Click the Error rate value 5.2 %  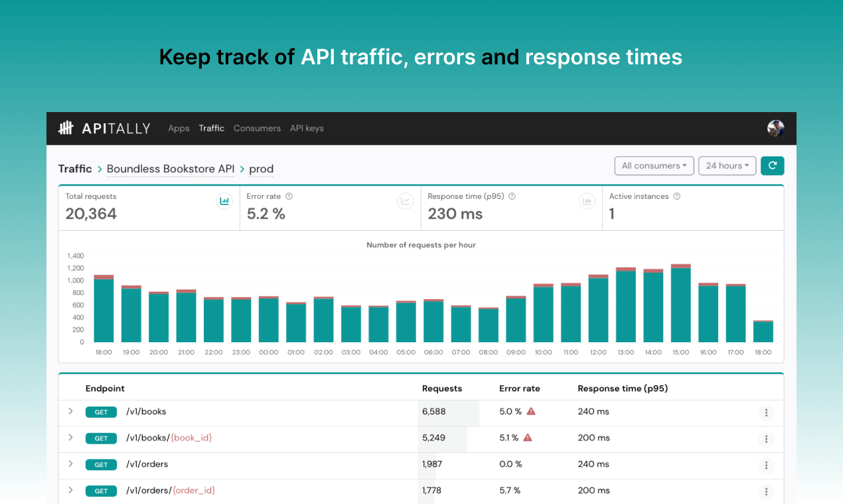[266, 214]
